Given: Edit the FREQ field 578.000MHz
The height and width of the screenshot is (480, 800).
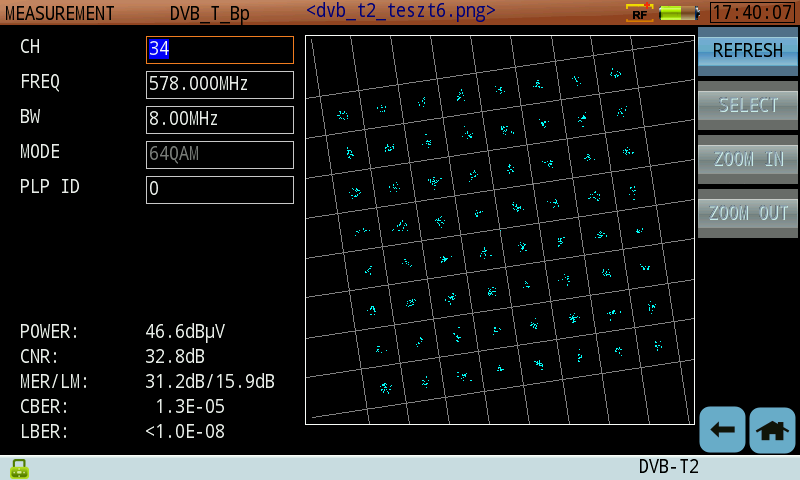Looking at the screenshot, I should [220, 85].
